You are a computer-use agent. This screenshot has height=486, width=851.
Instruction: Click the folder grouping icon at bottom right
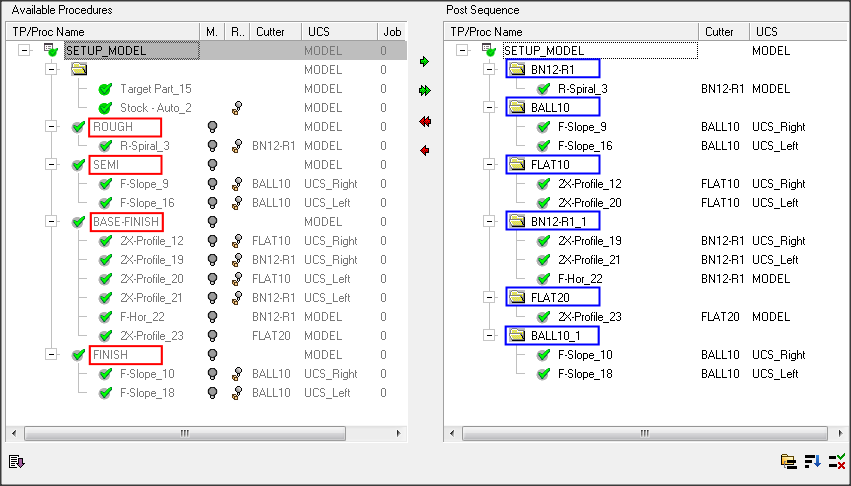tap(789, 462)
